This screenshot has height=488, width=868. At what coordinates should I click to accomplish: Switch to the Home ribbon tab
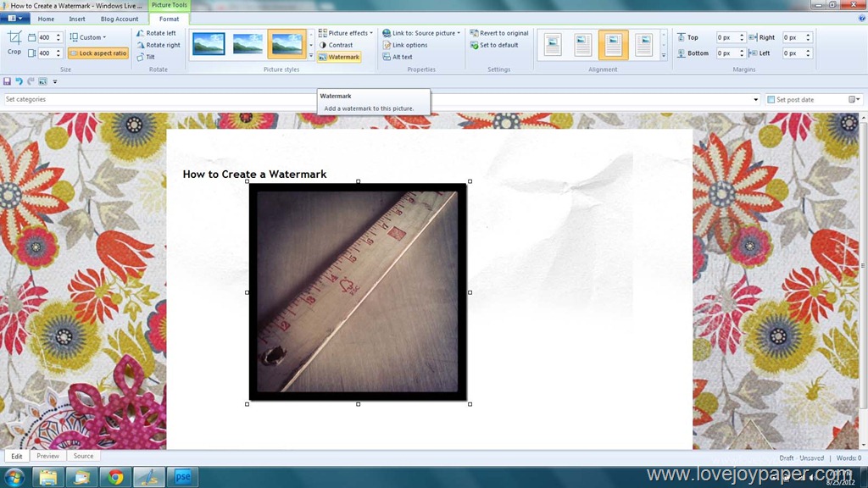pos(46,19)
